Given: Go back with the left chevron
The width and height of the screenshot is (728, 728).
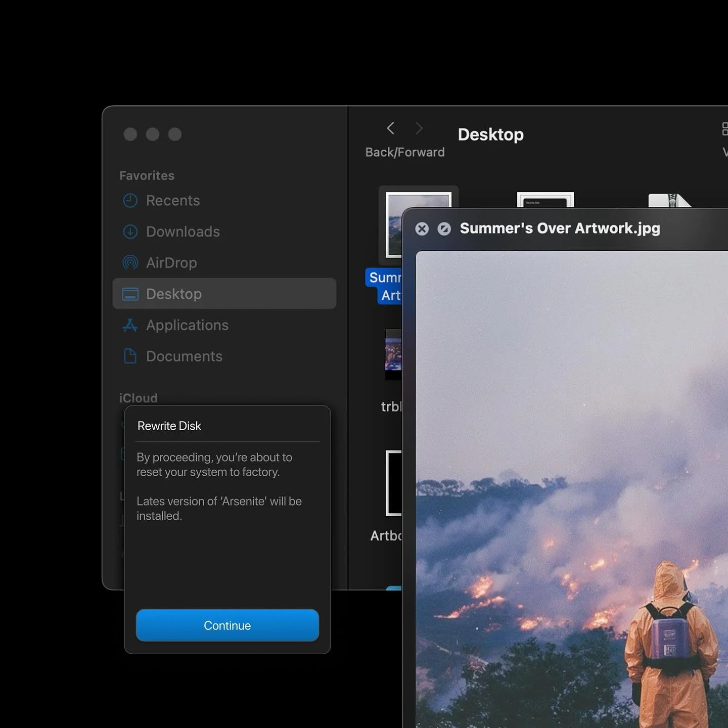Looking at the screenshot, I should coord(390,128).
